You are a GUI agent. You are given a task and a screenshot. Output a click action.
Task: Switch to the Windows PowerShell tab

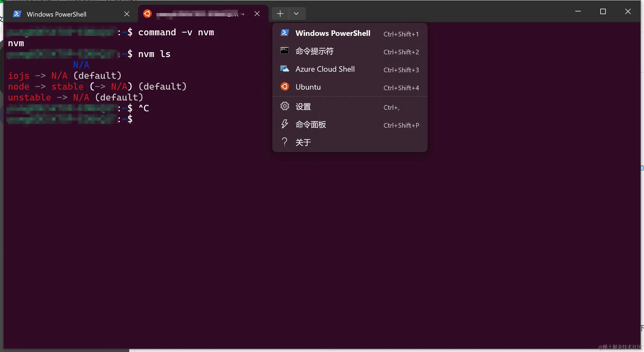(x=56, y=14)
